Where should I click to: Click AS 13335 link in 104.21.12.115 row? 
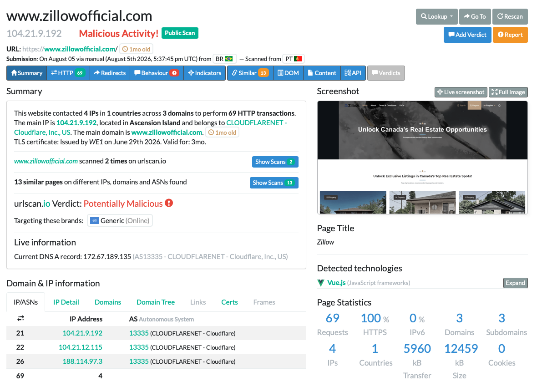(139, 347)
